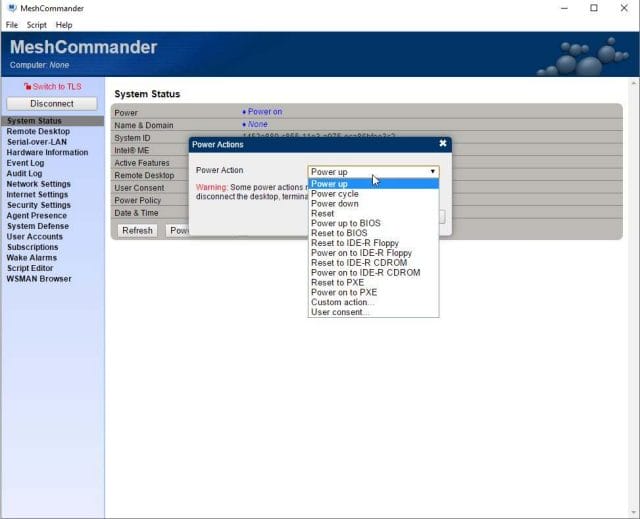The width and height of the screenshot is (640, 519).
Task: Close the Power Actions dialog
Action: (443, 144)
